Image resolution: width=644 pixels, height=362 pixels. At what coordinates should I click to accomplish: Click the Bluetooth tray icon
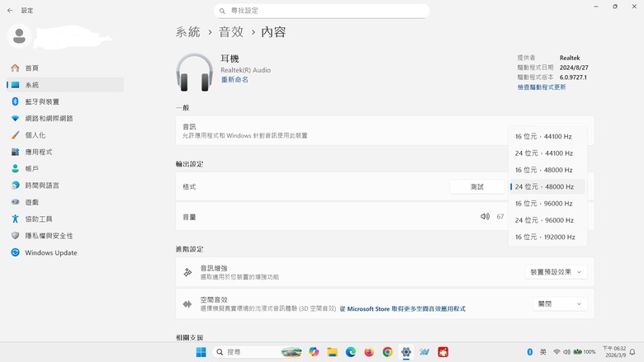click(x=530, y=352)
